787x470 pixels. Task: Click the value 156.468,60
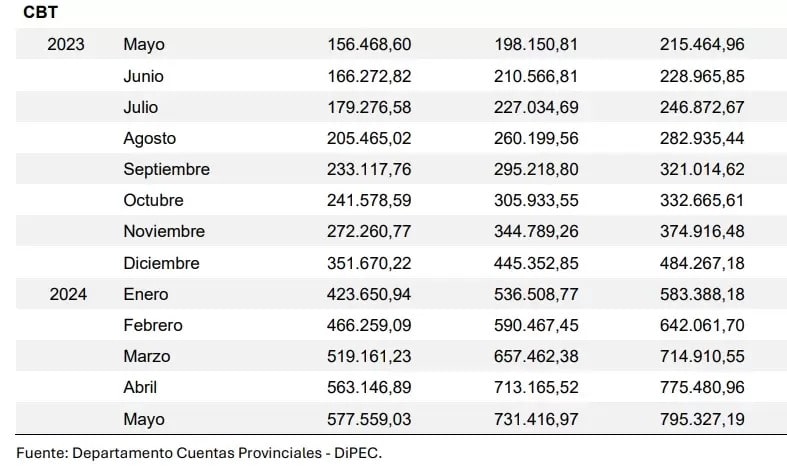(369, 44)
